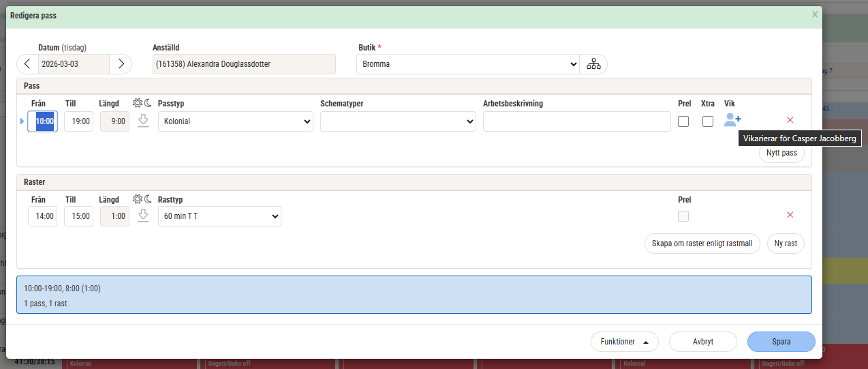Advance to next date with right arrow
Image resolution: width=868 pixels, height=369 pixels.
[121, 64]
